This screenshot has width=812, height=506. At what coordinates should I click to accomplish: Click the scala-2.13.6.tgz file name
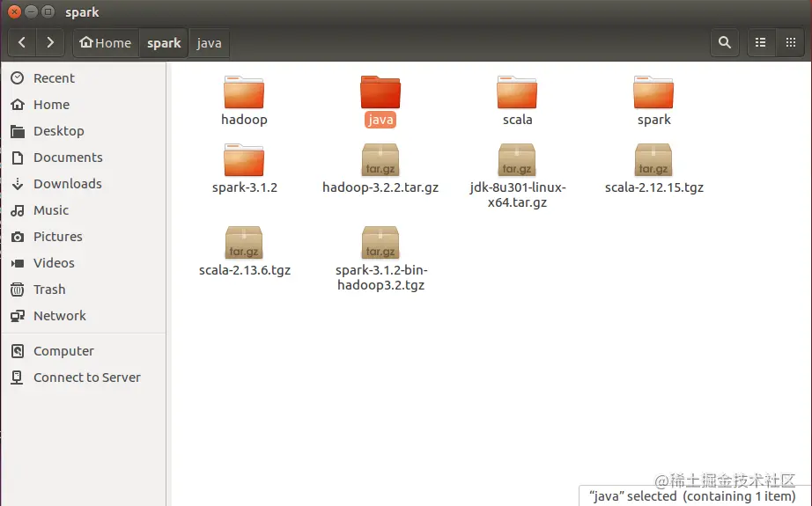click(245, 270)
